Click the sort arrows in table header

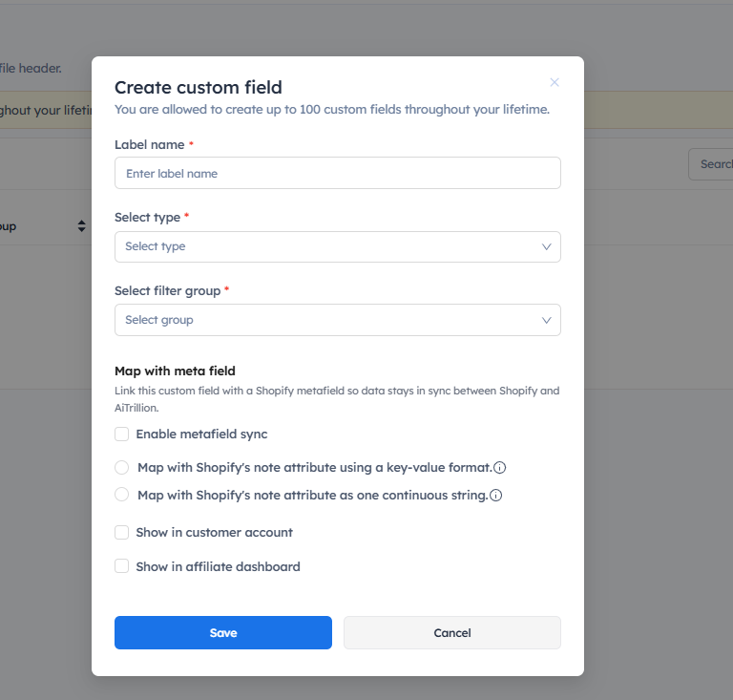[81, 226]
